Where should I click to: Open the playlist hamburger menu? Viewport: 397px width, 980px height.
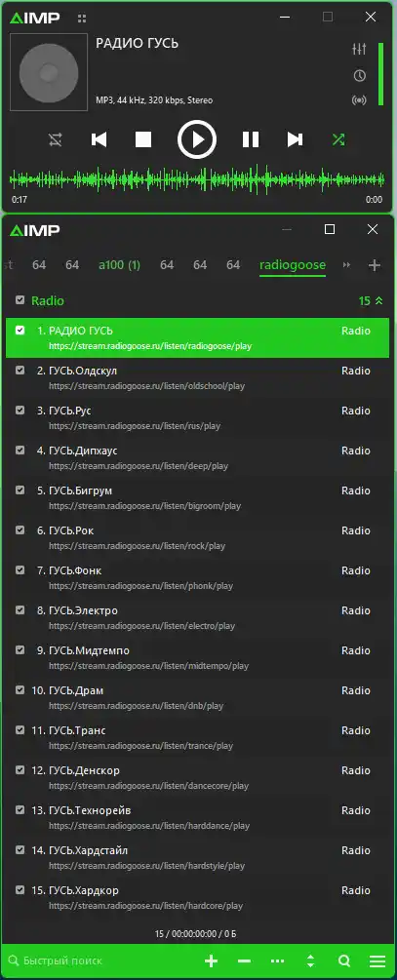pos(377,960)
